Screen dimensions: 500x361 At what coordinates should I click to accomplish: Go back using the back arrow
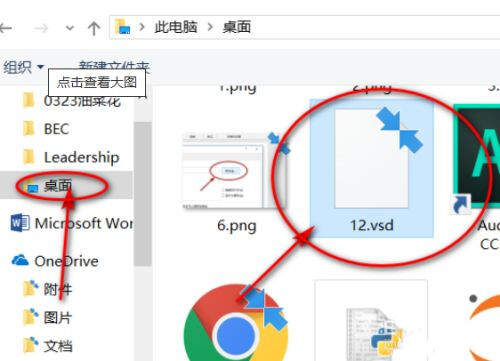(6, 28)
